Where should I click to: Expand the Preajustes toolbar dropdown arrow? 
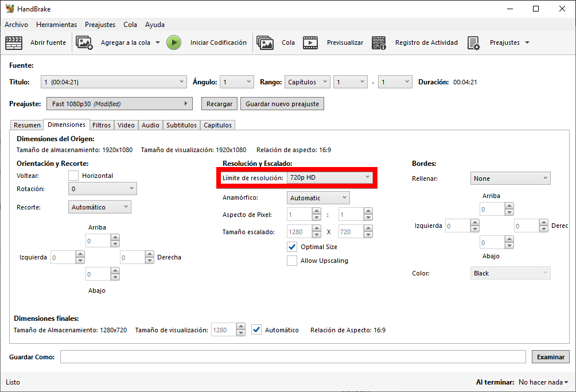(x=527, y=42)
